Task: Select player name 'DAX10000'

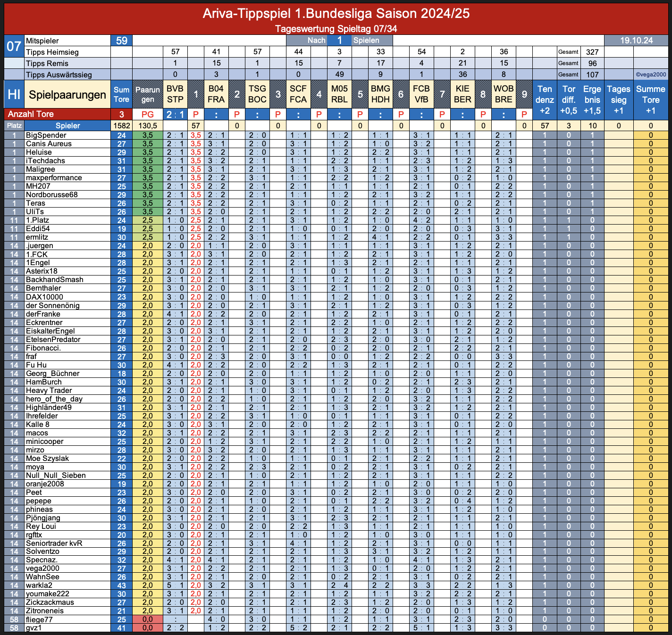Action: (44, 297)
